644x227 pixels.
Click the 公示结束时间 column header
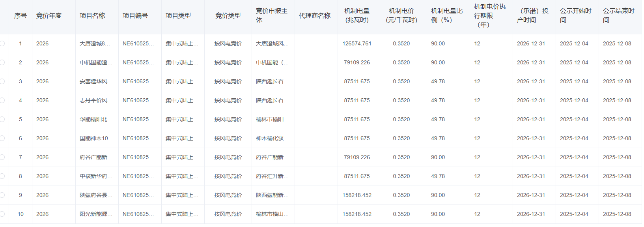coord(618,16)
